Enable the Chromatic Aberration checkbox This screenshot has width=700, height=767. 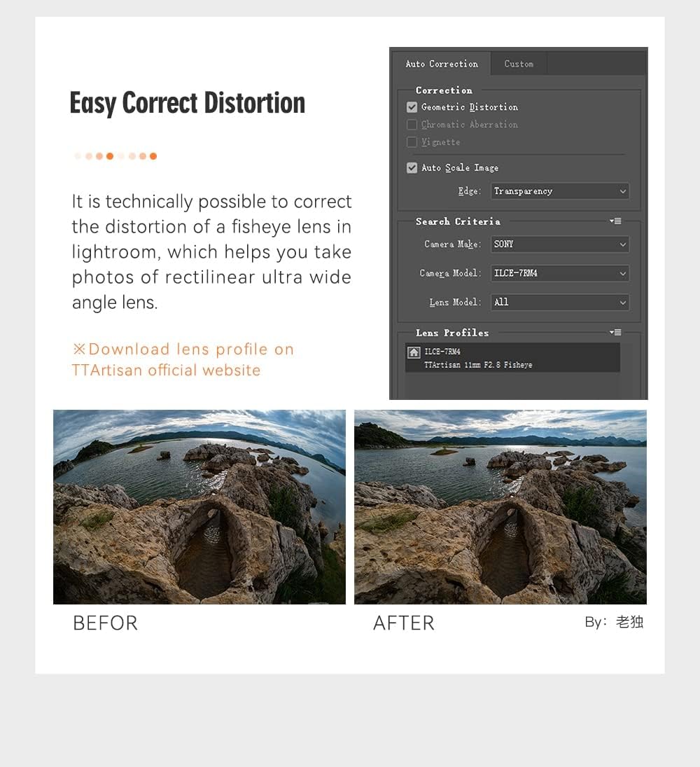point(412,125)
